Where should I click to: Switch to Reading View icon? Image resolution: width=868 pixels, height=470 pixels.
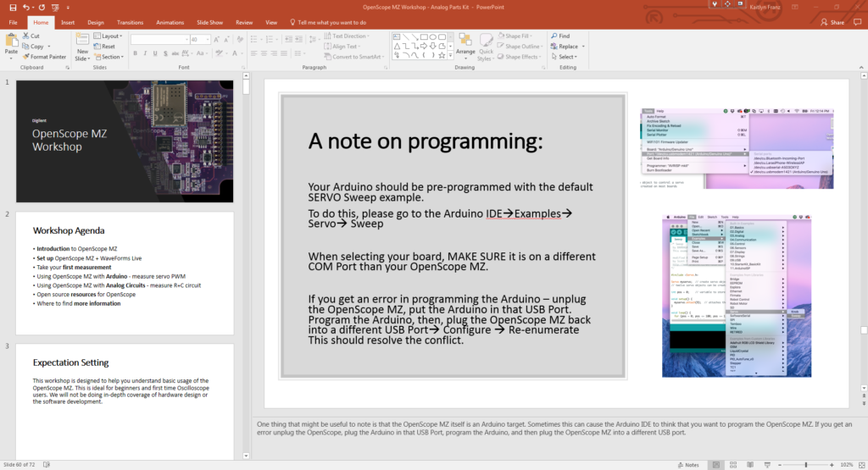(x=750, y=465)
